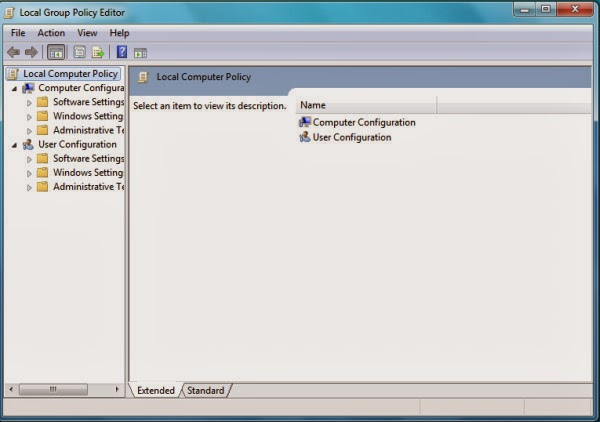Open Help with the blue question mark icon

122,52
